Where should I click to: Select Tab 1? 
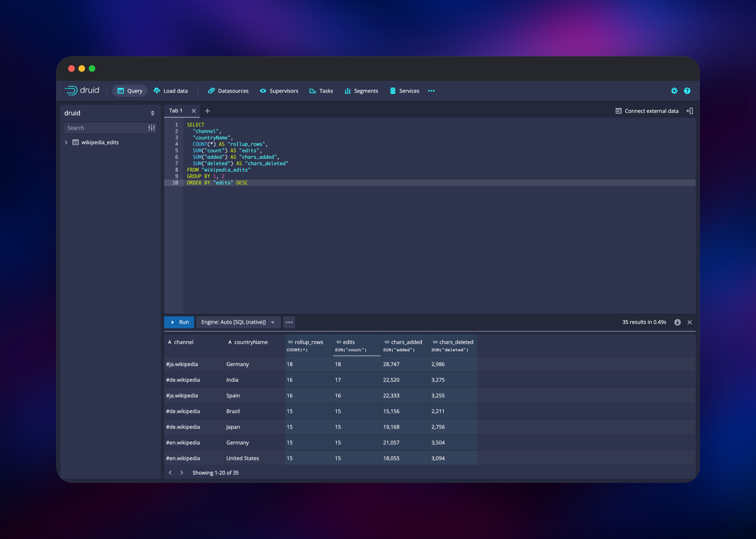pyautogui.click(x=176, y=111)
